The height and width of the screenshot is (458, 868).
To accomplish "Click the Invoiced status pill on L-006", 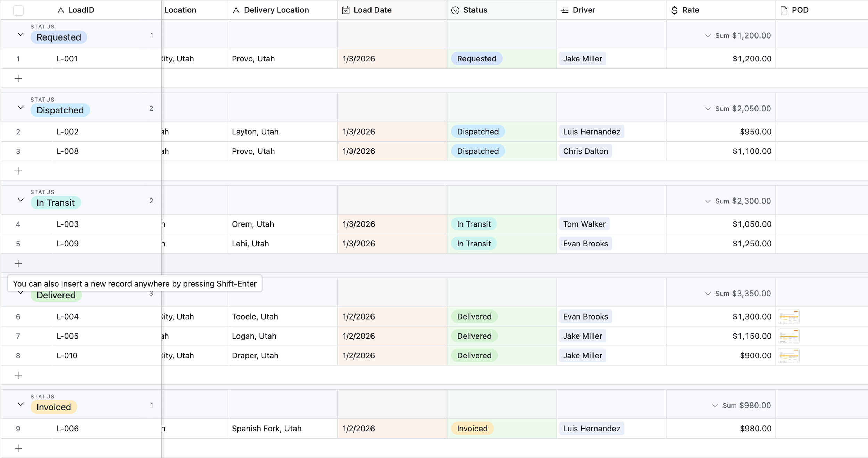I will pos(472,429).
